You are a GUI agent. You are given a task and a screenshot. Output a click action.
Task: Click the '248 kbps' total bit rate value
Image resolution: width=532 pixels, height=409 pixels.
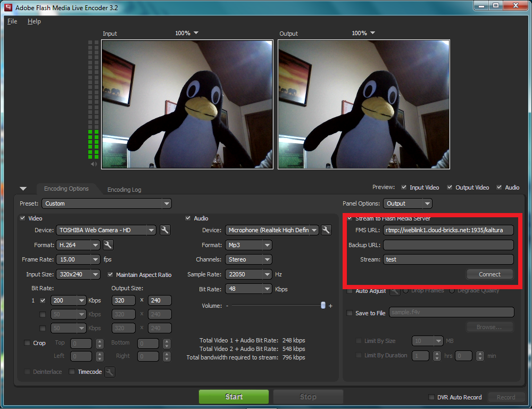(x=294, y=340)
